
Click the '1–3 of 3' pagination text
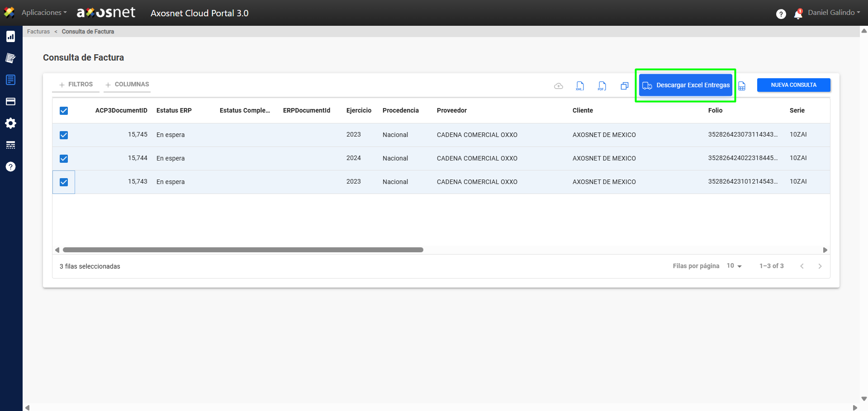point(772,266)
